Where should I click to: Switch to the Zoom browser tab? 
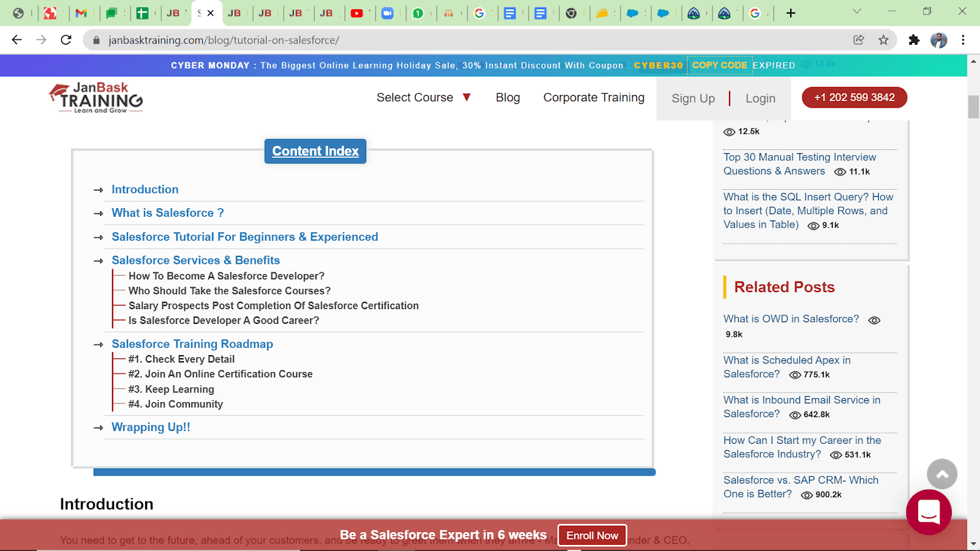(387, 13)
